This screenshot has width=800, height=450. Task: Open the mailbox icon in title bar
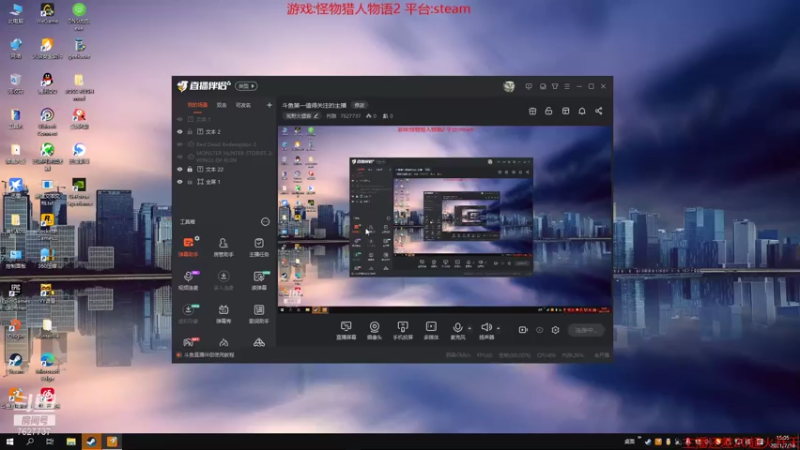click(x=542, y=86)
